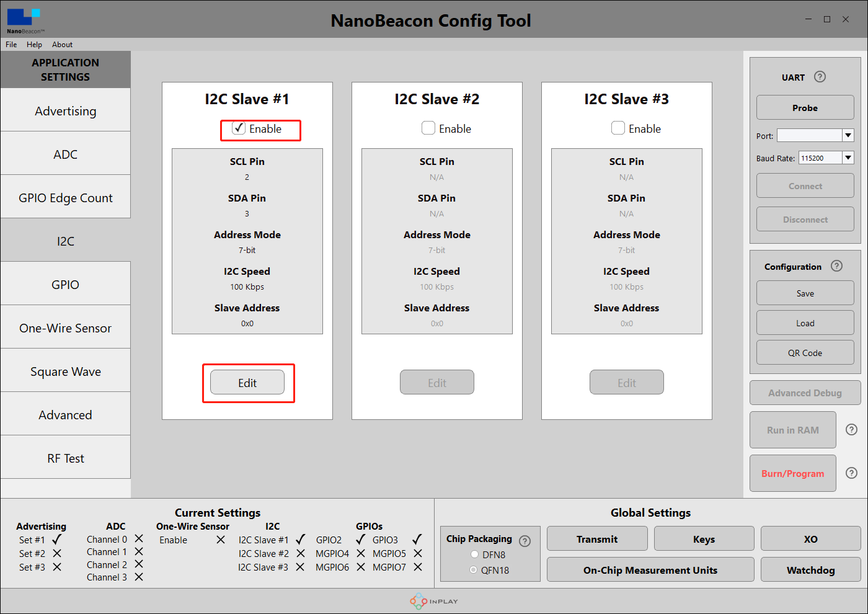Image resolution: width=868 pixels, height=614 pixels.
Task: Click the '7-bit' Slave #1 address mode
Action: click(x=247, y=251)
